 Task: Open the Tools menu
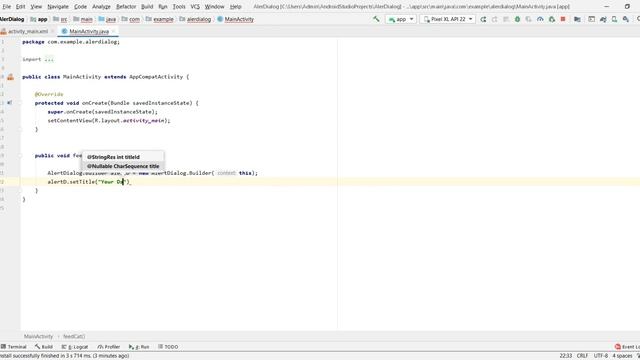point(179,7)
